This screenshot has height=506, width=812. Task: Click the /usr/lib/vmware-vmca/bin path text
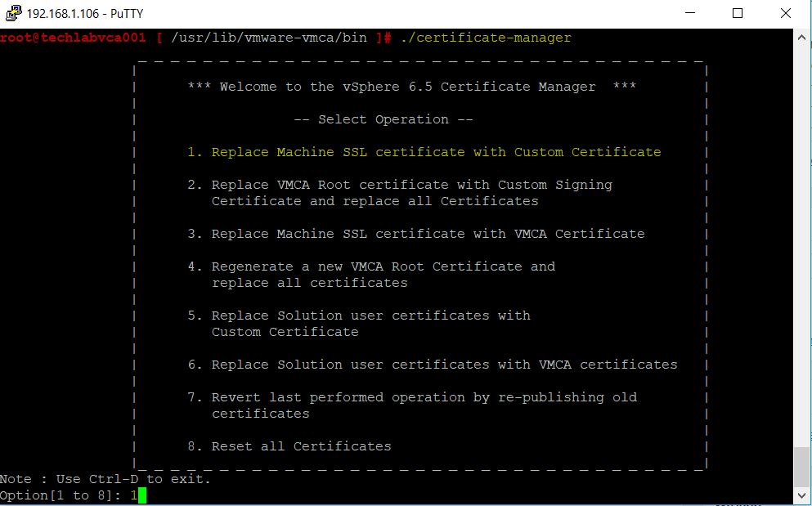coord(269,38)
